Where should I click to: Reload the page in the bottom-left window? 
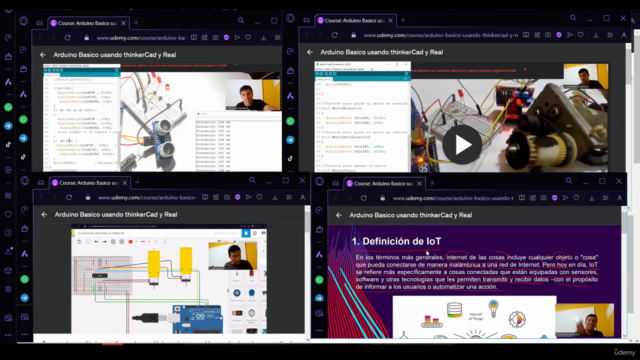(69, 197)
